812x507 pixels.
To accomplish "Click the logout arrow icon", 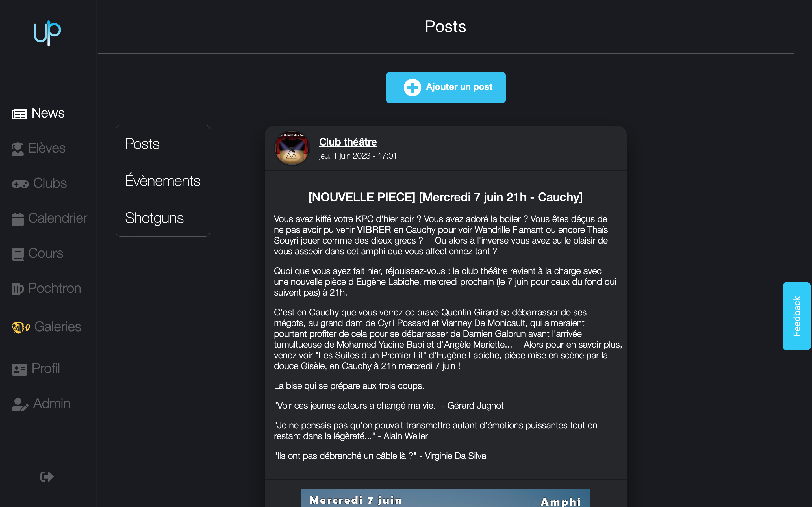I will tap(47, 476).
